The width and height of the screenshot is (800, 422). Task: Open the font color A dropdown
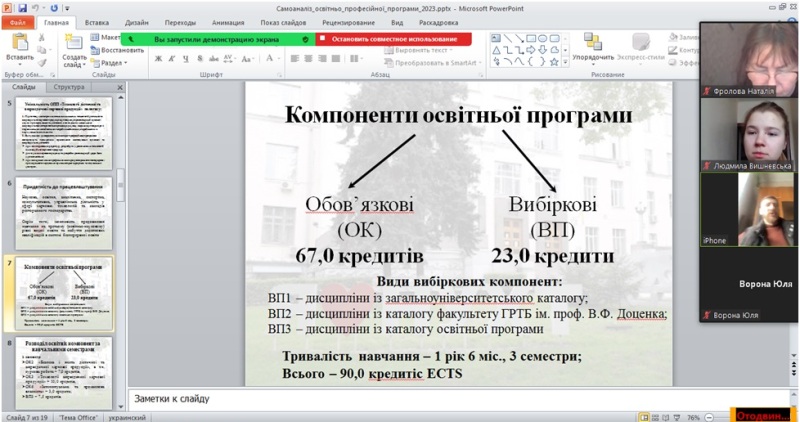[x=272, y=59]
